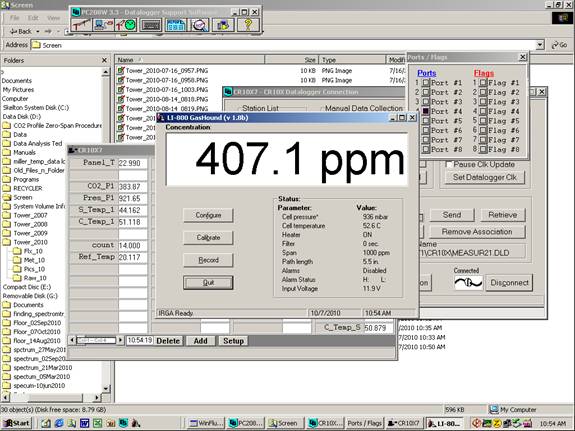Select the Tower_2010-07-16_0957.PNG file icon
The width and height of the screenshot is (575, 431).
point(120,70)
